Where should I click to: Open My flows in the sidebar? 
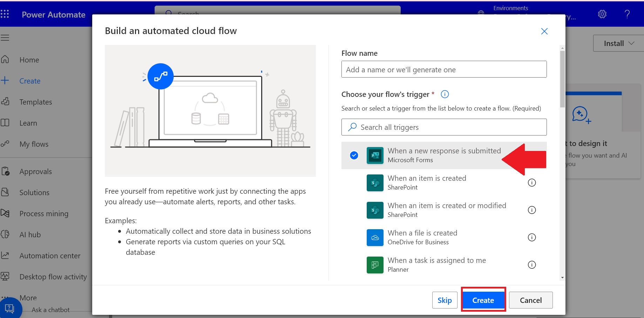click(x=34, y=144)
